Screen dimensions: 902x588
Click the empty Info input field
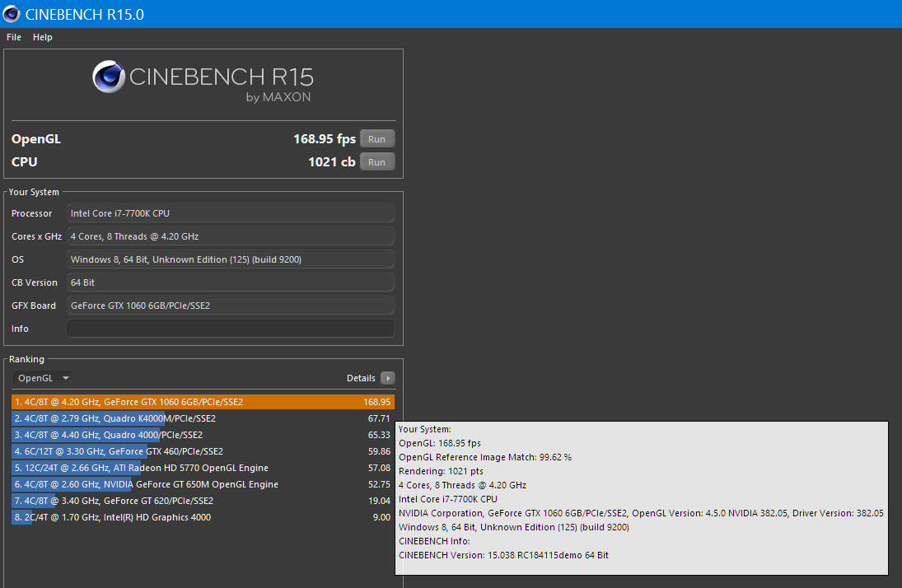coord(231,329)
